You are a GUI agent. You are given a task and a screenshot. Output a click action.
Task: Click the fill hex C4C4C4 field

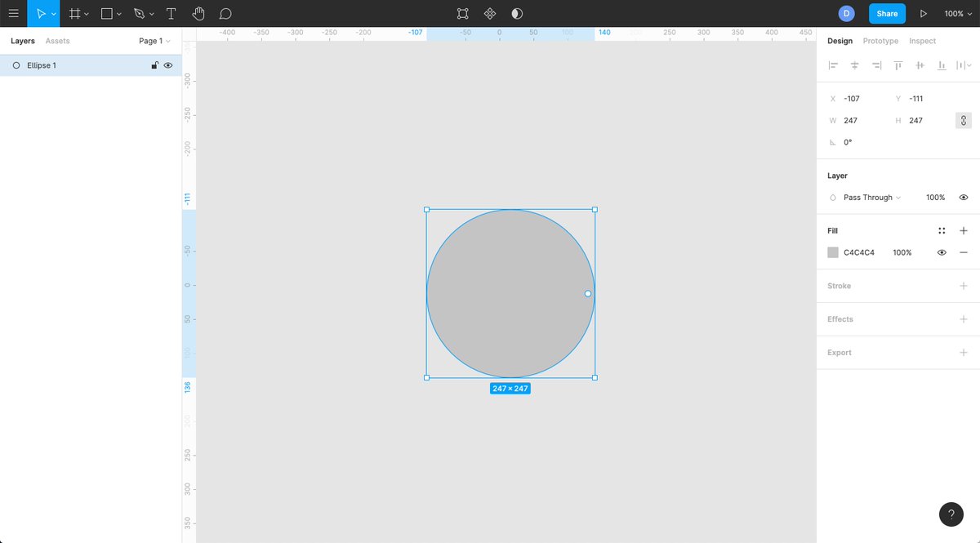[859, 253]
